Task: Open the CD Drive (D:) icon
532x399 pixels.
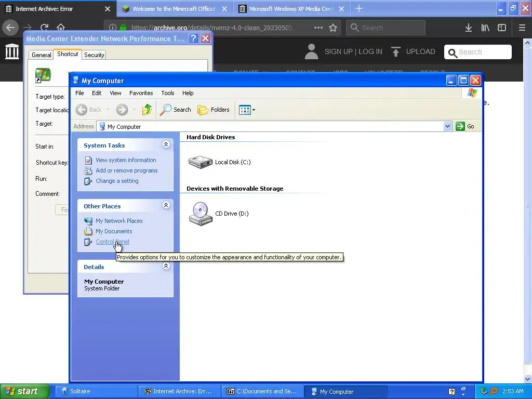Action: (201, 214)
